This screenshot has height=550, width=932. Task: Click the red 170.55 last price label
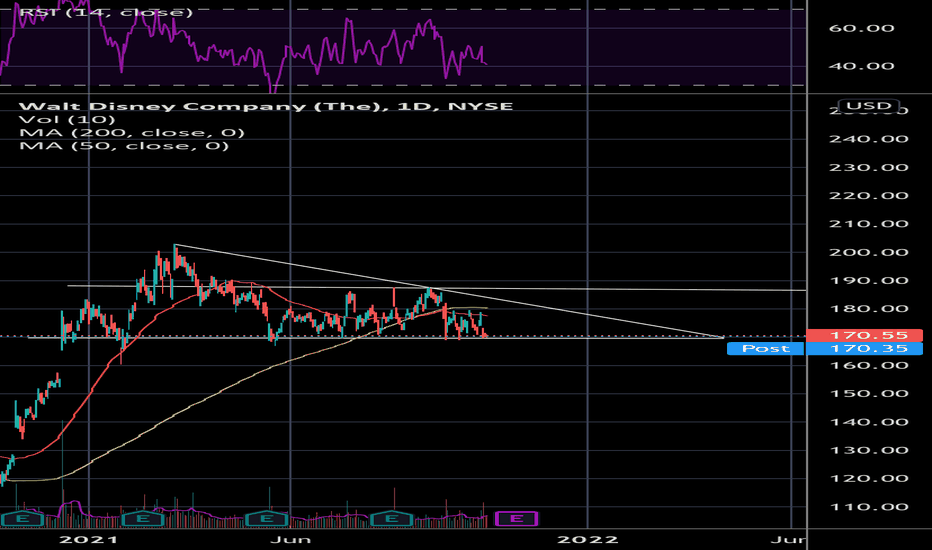point(864,335)
